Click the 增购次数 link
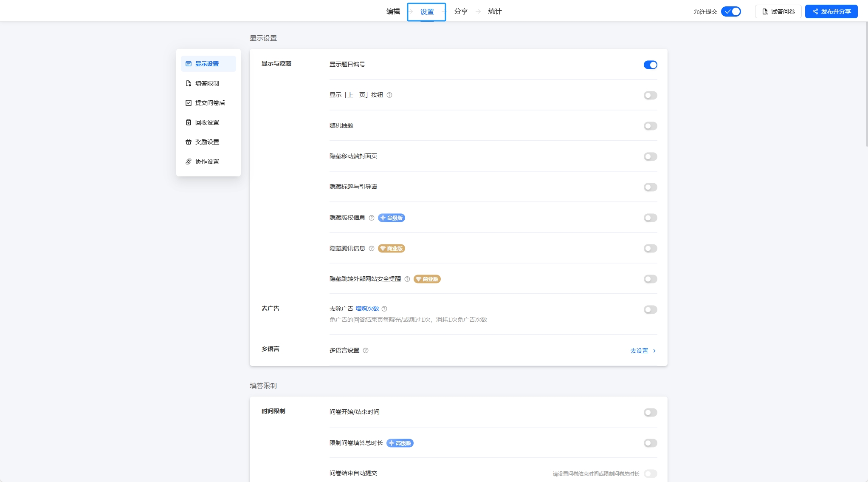The height and width of the screenshot is (482, 868). pos(367,309)
